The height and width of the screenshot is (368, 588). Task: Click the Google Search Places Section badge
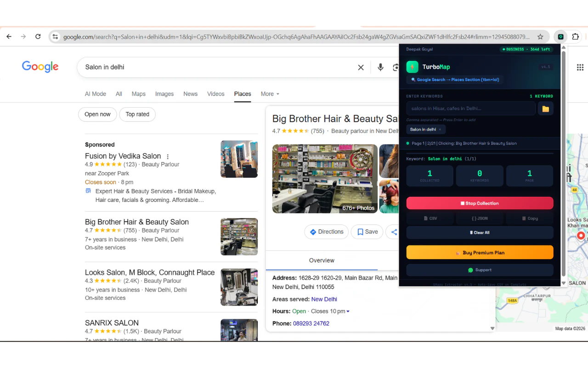(x=455, y=80)
